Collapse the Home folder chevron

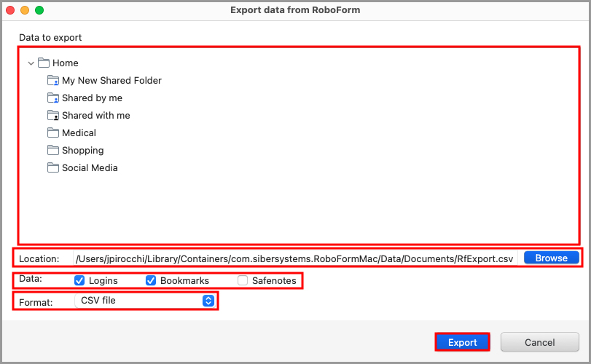coord(31,63)
